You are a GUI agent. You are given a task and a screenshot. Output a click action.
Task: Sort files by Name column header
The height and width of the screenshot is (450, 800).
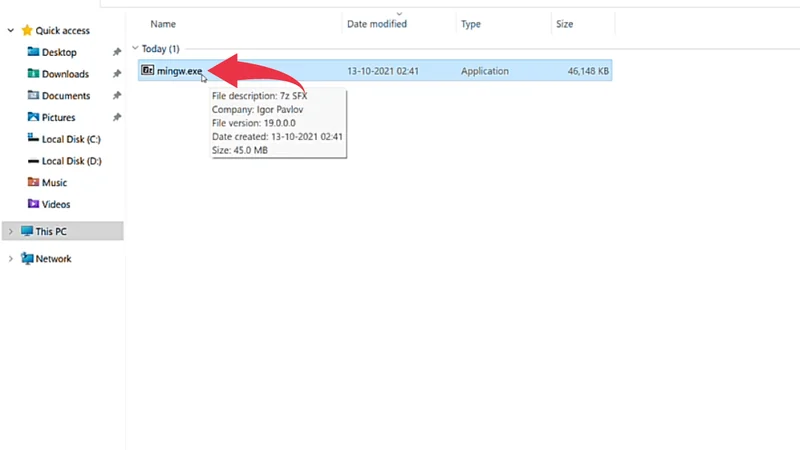(163, 22)
